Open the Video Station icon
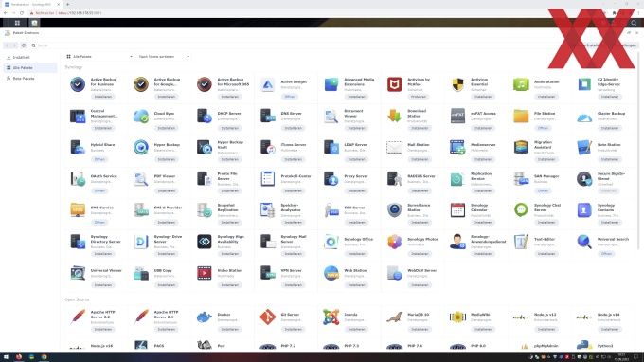Image resolution: width=644 pixels, height=362 pixels. (205, 273)
